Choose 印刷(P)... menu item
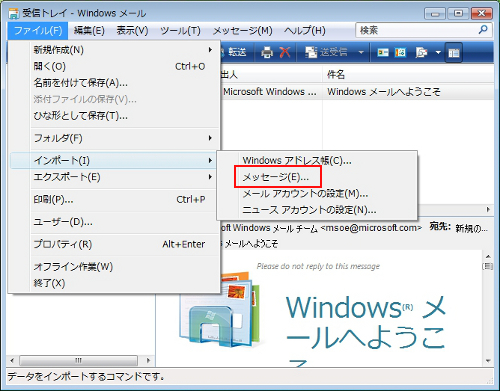The image size is (500, 391). pos(115,199)
